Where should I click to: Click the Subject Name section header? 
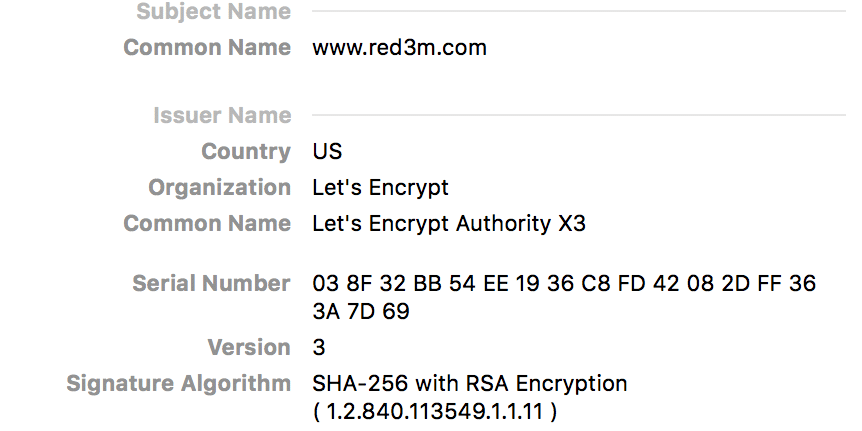click(x=213, y=12)
